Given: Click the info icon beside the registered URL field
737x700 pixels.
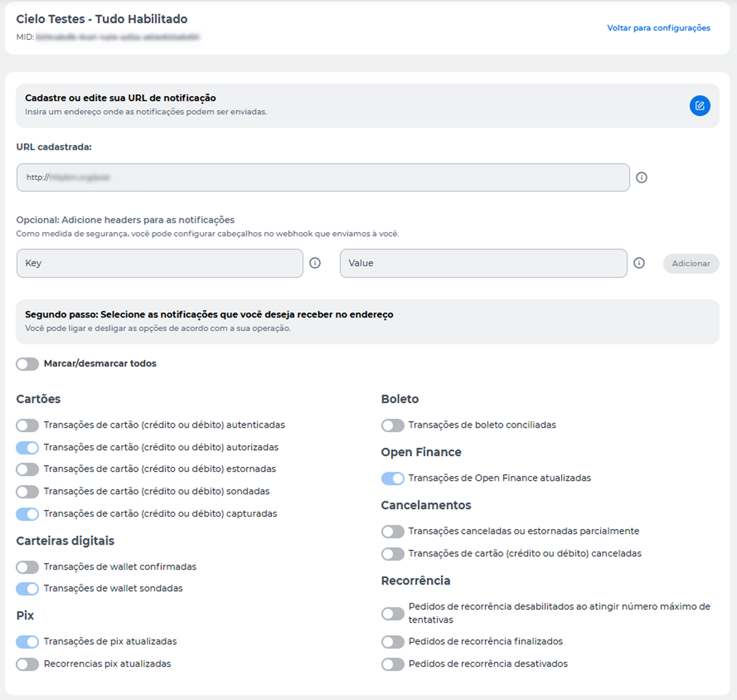Looking at the screenshot, I should (x=641, y=177).
